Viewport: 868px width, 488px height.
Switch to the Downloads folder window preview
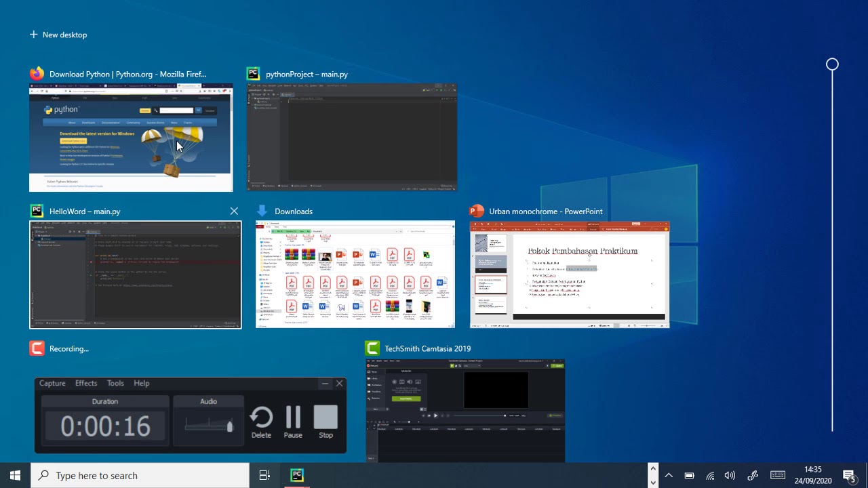[x=355, y=275]
